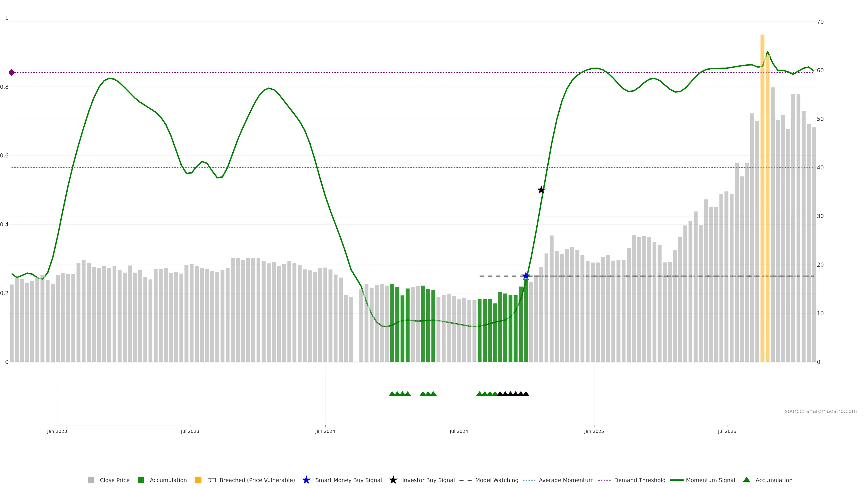Click the Jul 2023 axis label
The image size is (868, 488).
pyautogui.click(x=190, y=431)
